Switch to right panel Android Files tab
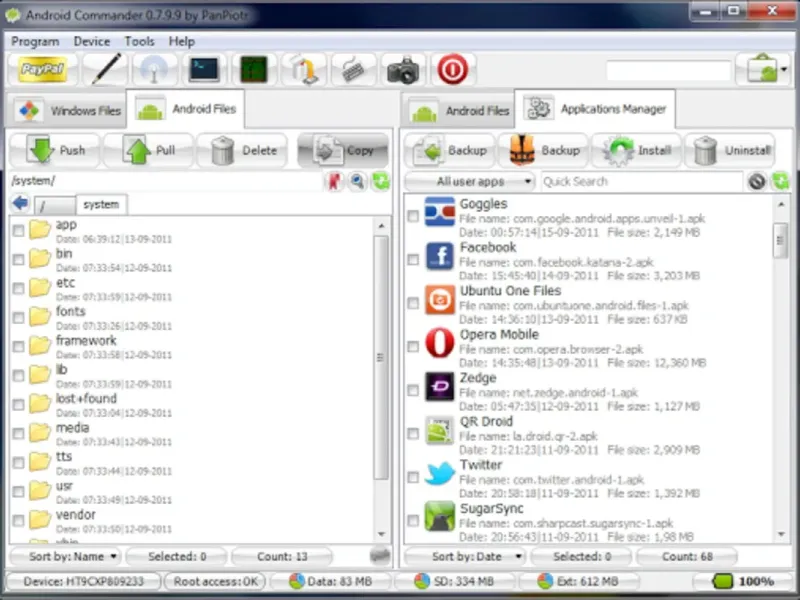The image size is (800, 600). (458, 110)
